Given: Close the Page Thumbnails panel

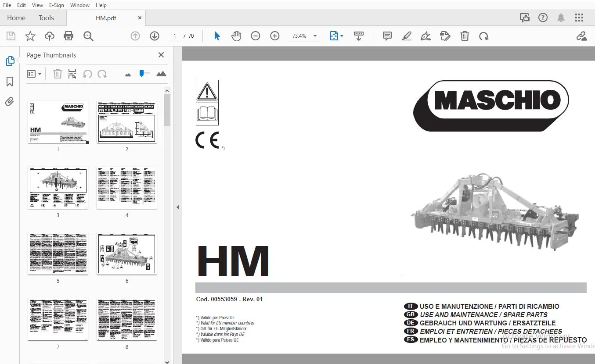Looking at the screenshot, I should tap(161, 55).
